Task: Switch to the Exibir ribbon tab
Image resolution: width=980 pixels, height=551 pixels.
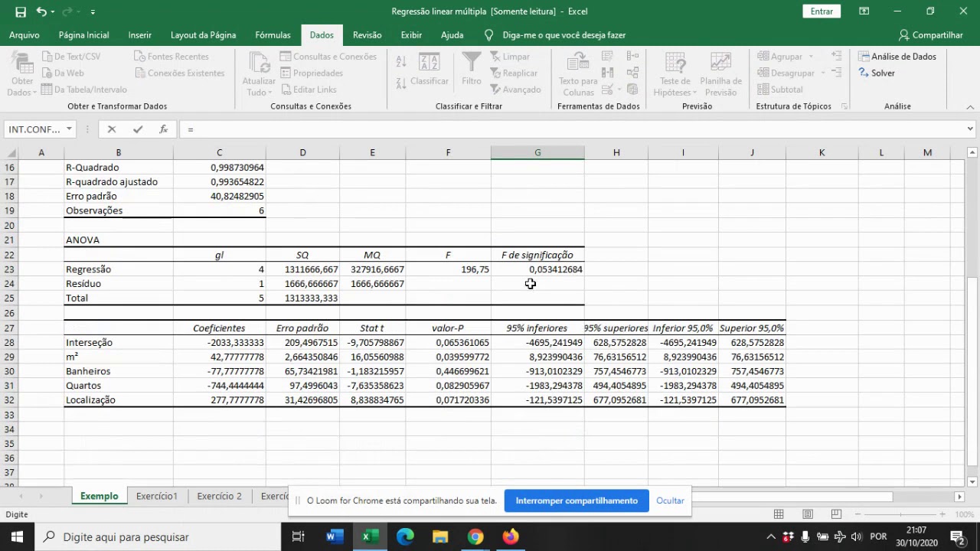Action: (x=411, y=35)
